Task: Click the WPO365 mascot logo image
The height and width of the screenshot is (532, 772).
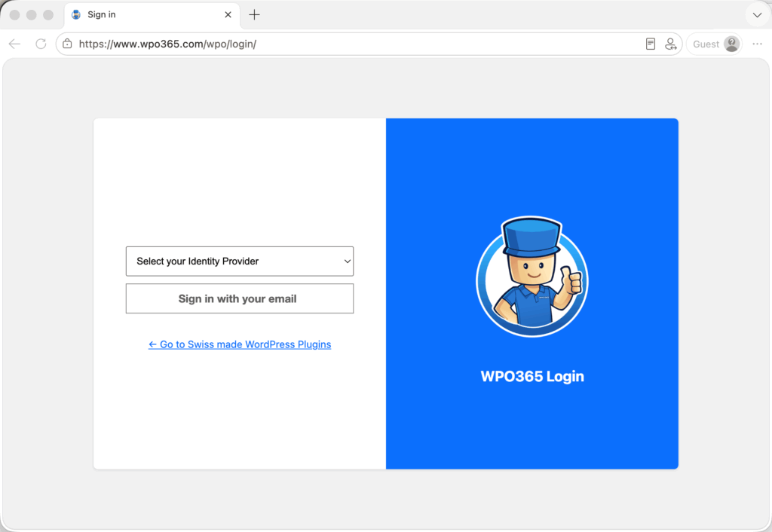Action: [532, 277]
